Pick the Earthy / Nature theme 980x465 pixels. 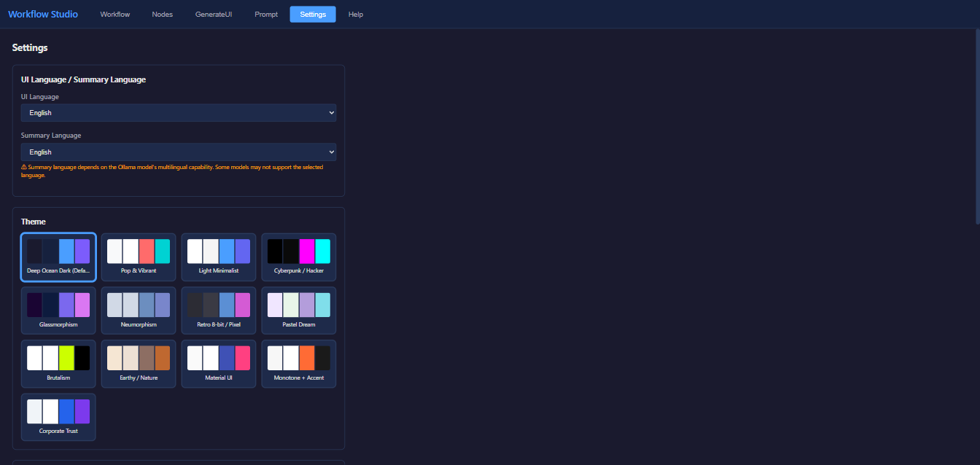coord(139,364)
